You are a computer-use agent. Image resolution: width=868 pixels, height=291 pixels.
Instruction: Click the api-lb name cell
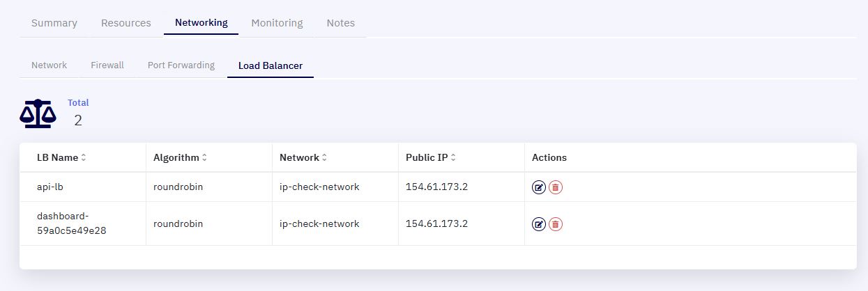coord(82,187)
